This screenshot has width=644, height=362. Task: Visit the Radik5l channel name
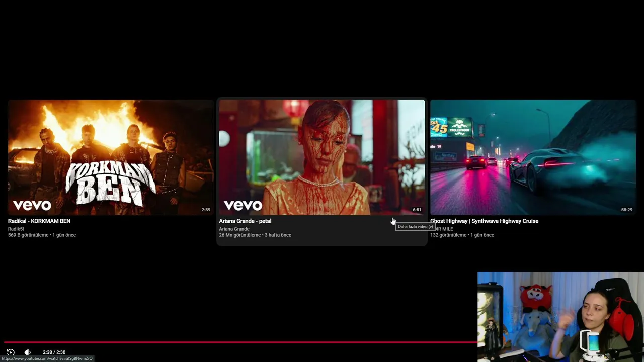tap(16, 229)
